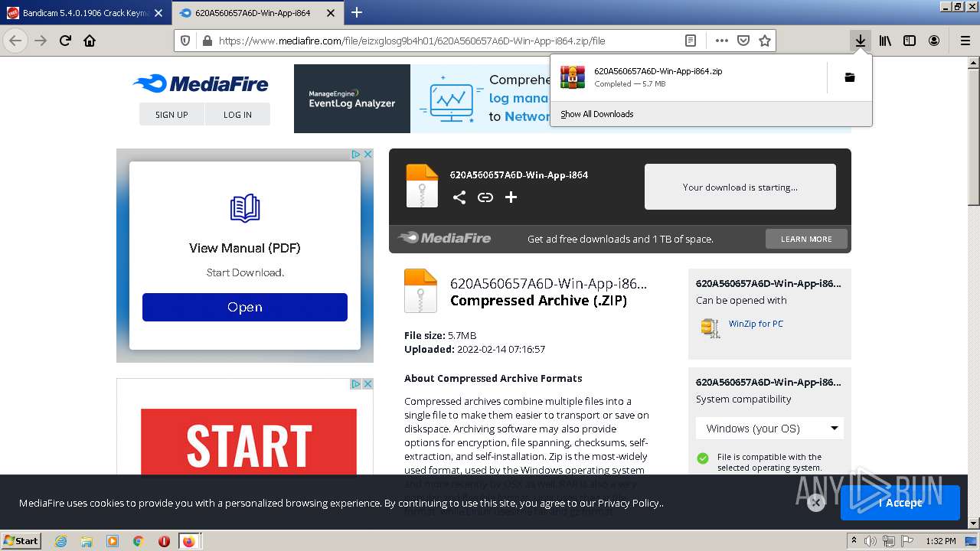Bookmark this page with the star icon

point(764,41)
